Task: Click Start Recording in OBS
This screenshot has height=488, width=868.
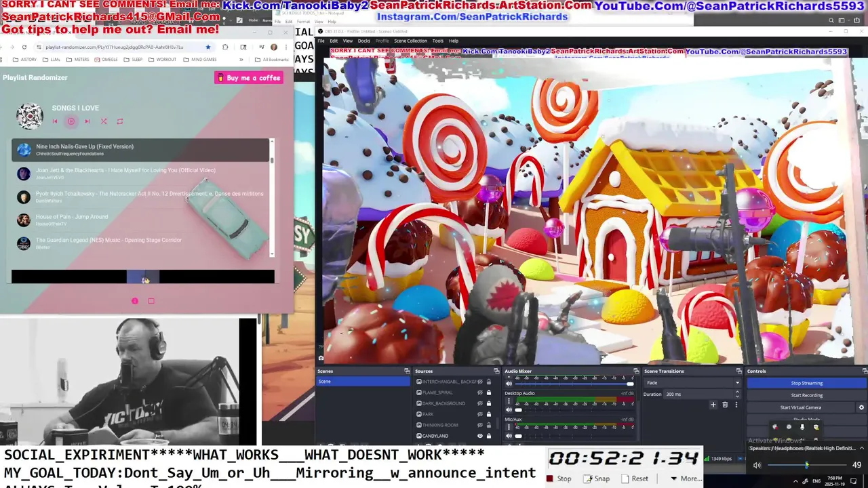Action: click(x=806, y=395)
